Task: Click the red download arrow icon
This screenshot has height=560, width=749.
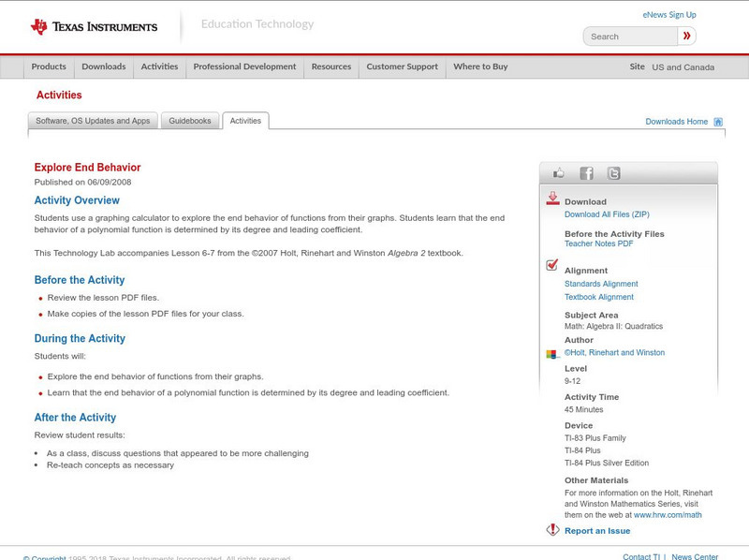Action: point(552,199)
